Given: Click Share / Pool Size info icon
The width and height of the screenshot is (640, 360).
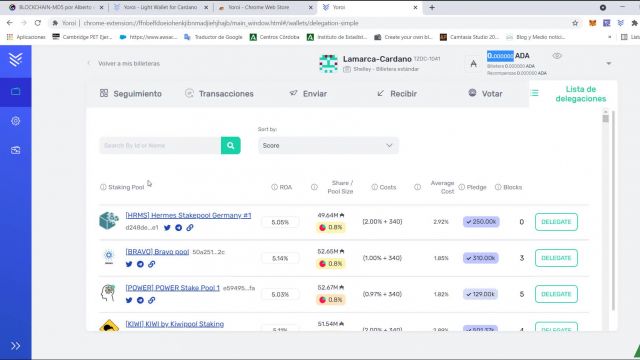Looking at the screenshot, I should [x=314, y=187].
